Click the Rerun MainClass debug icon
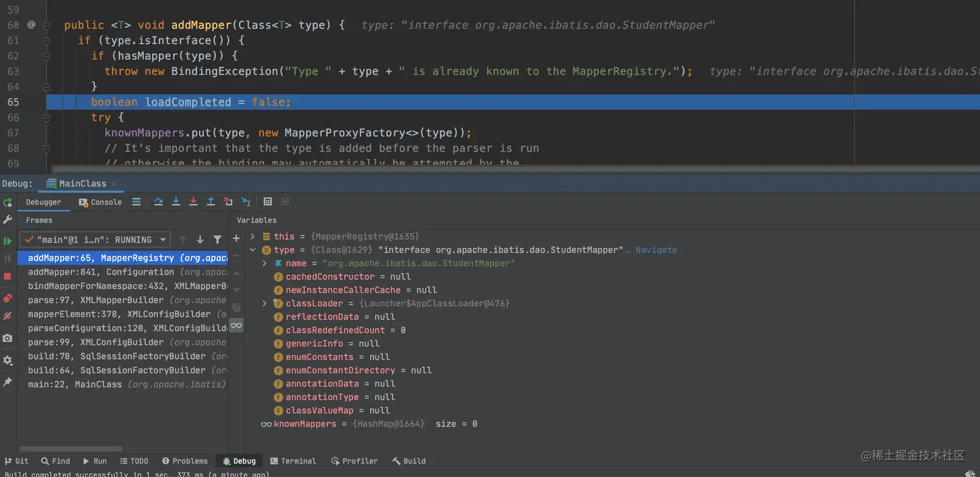Image resolution: width=980 pixels, height=477 pixels. point(7,202)
